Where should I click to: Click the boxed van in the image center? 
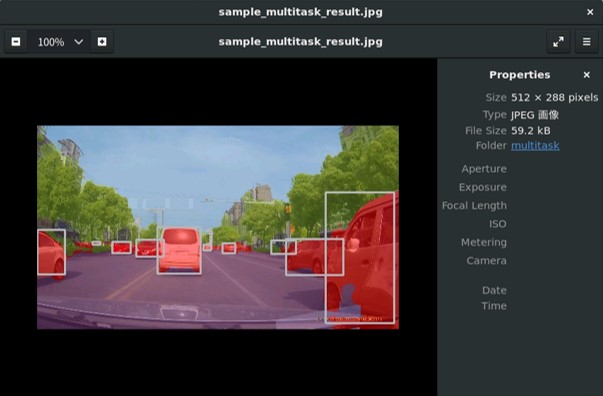coord(180,250)
